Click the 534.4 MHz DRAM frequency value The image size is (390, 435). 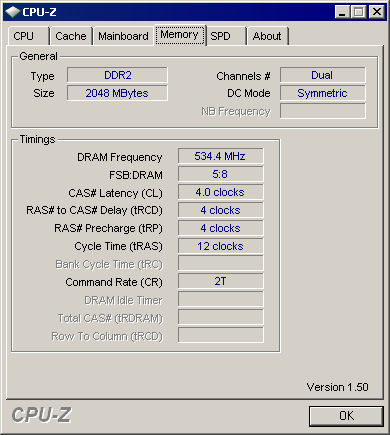click(220, 156)
